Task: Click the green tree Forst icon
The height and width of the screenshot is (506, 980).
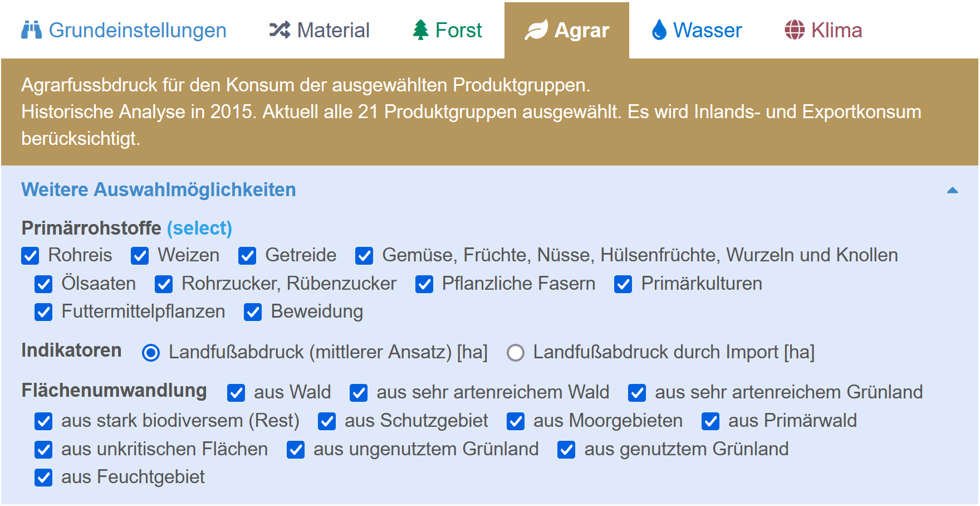Action: (x=420, y=30)
